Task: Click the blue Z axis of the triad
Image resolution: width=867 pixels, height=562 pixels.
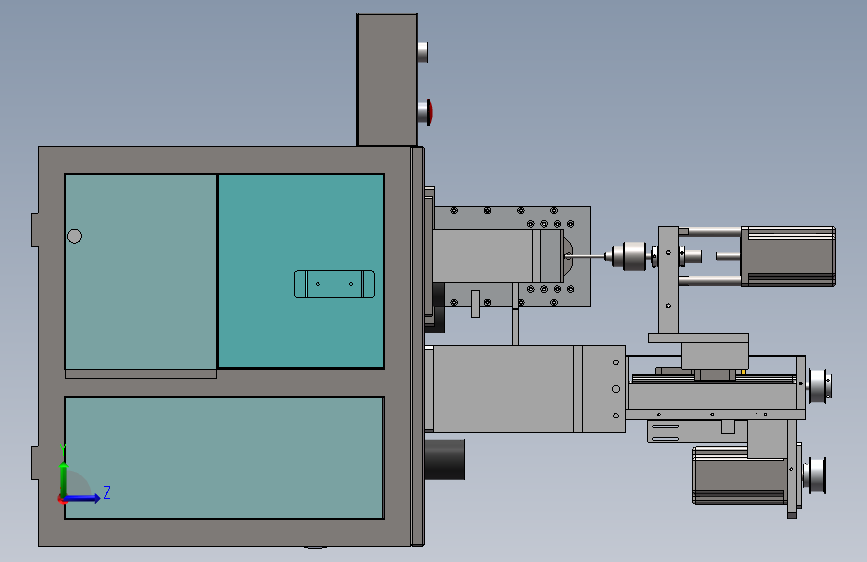Action: click(x=83, y=498)
